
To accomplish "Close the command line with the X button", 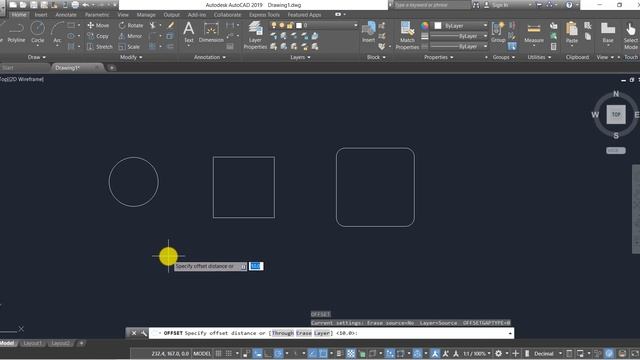I will point(133,333).
